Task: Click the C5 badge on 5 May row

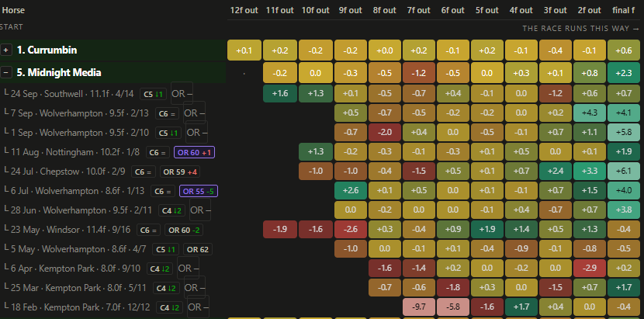Action: coord(165,249)
